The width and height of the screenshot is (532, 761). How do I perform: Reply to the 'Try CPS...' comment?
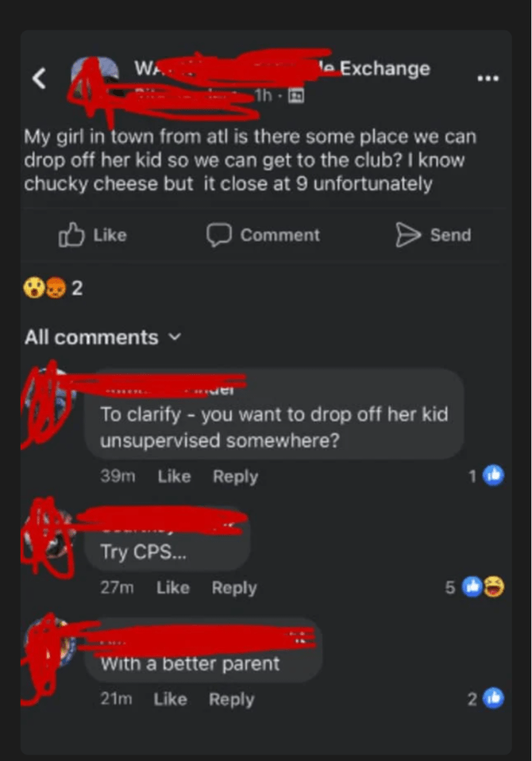tap(234, 588)
